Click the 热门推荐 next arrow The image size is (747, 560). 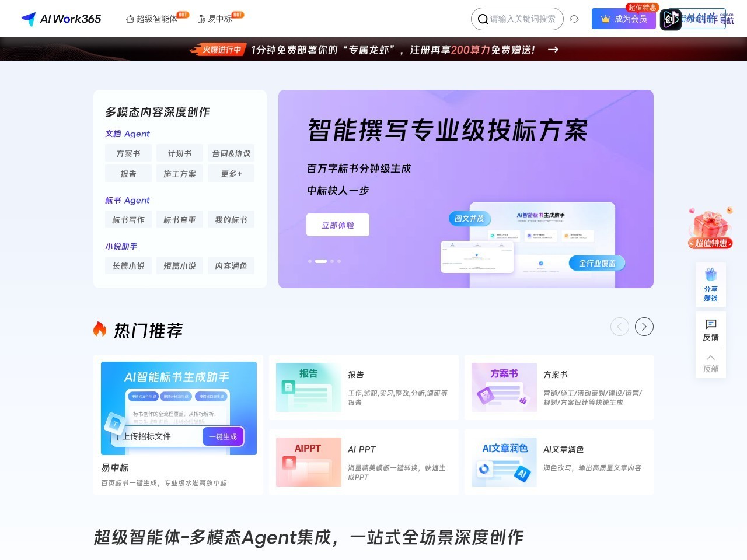[x=644, y=327]
